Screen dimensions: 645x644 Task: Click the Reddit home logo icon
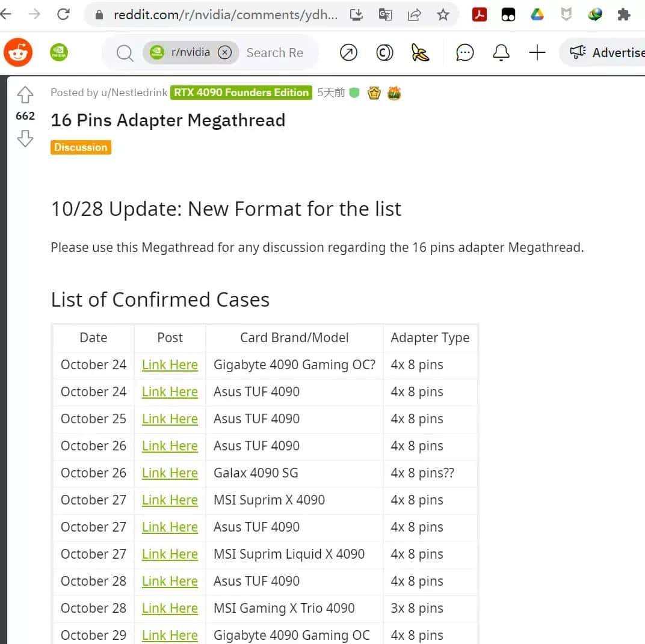[x=18, y=52]
